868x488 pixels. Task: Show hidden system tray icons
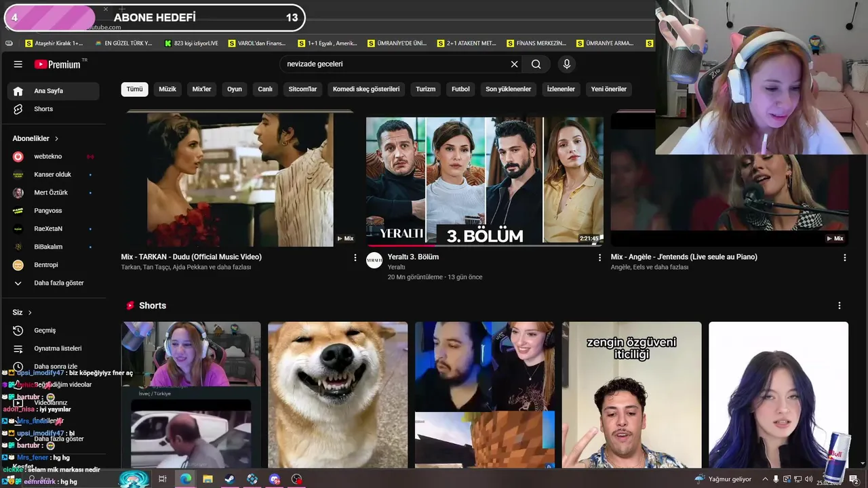pyautogui.click(x=765, y=479)
